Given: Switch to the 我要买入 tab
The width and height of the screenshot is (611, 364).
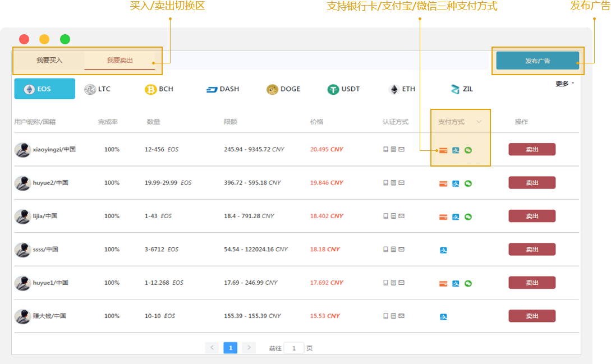Looking at the screenshot, I should click(49, 61).
